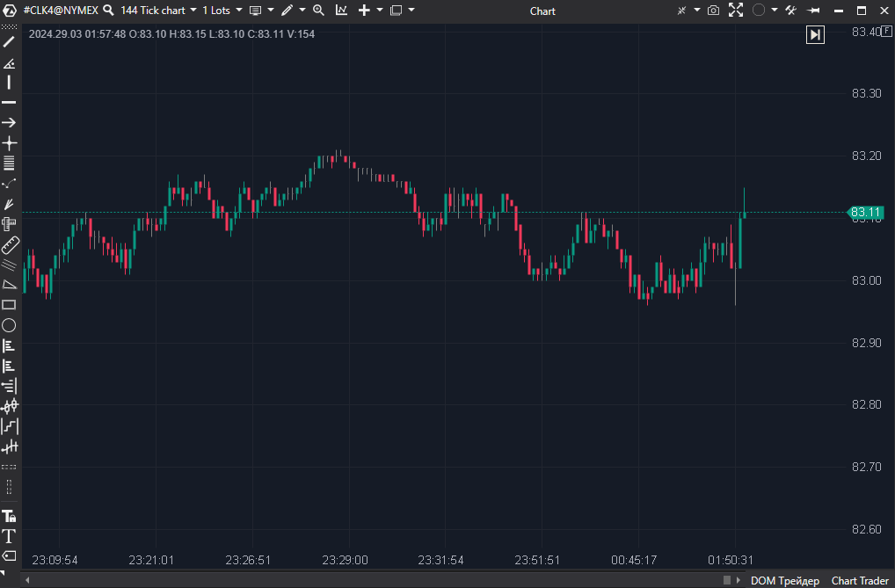Click the magnifier zoom tool

[319, 10]
